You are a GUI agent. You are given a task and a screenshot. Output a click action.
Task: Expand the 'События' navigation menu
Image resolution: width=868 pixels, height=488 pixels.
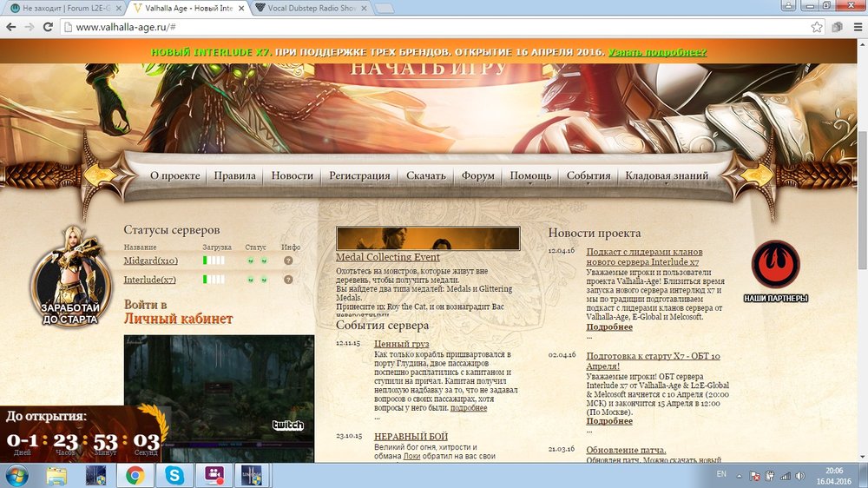click(588, 175)
